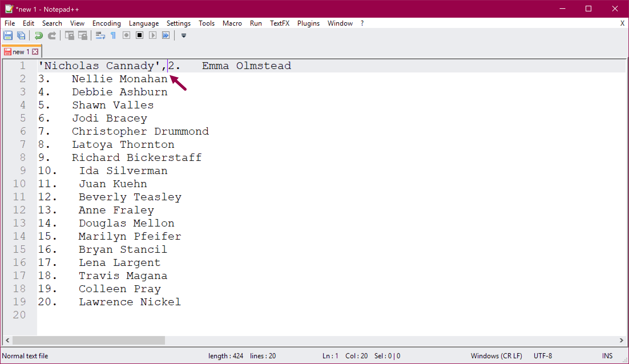This screenshot has width=629, height=364.
Task: Click the menu bar X close document button
Action: (x=622, y=23)
